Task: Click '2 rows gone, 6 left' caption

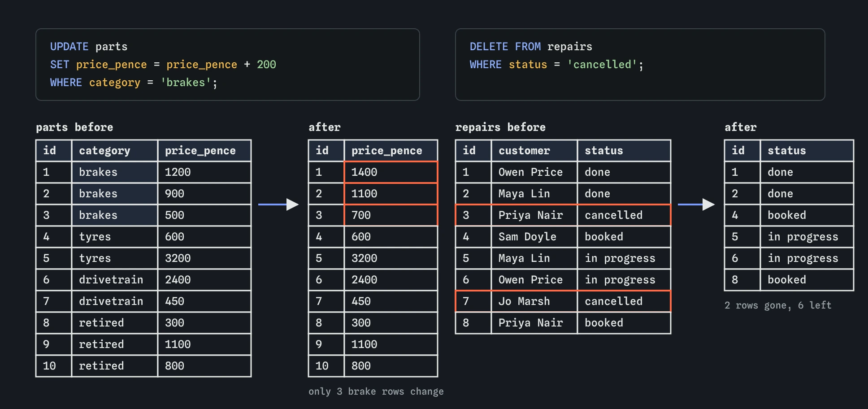Action: 778,305
